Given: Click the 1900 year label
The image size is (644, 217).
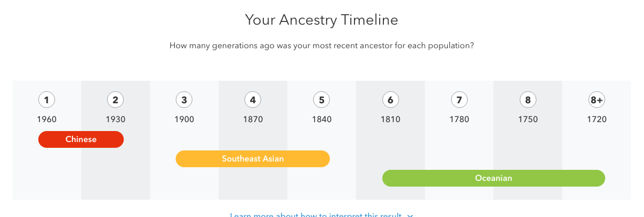Looking at the screenshot, I should [184, 120].
